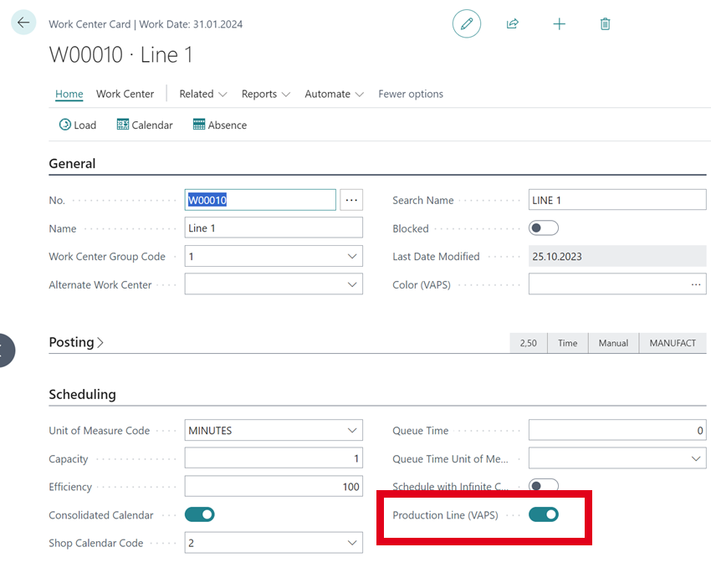Open the Calendar action
The image size is (711, 588).
tap(144, 125)
